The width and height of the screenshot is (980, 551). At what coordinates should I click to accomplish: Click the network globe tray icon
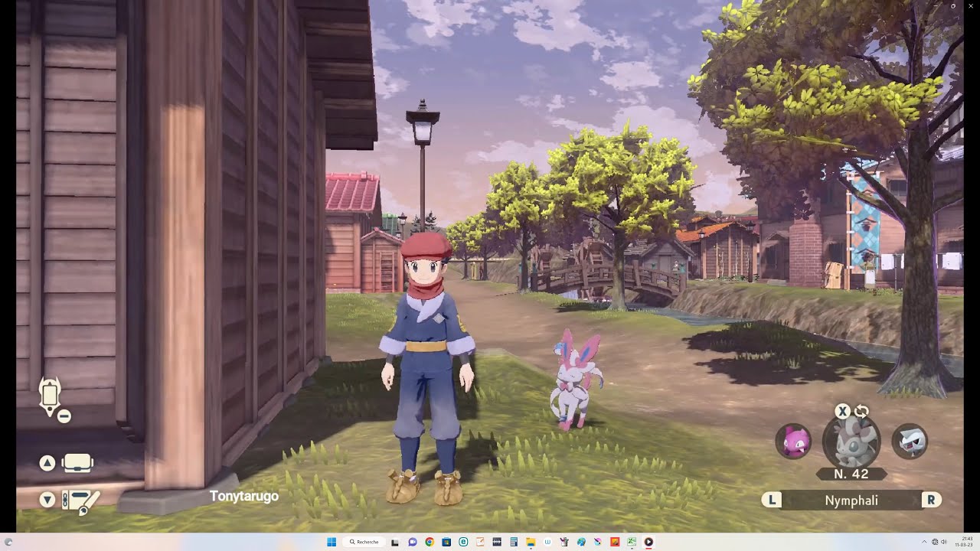935,542
